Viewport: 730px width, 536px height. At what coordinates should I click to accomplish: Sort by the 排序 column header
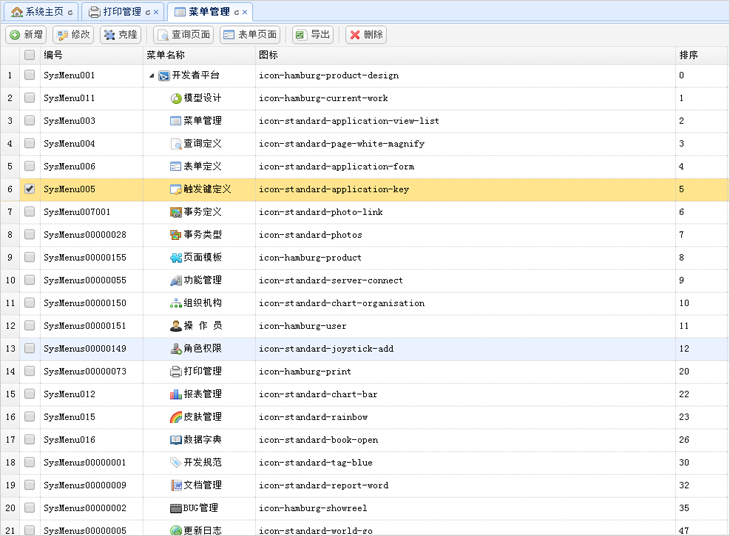(702, 55)
